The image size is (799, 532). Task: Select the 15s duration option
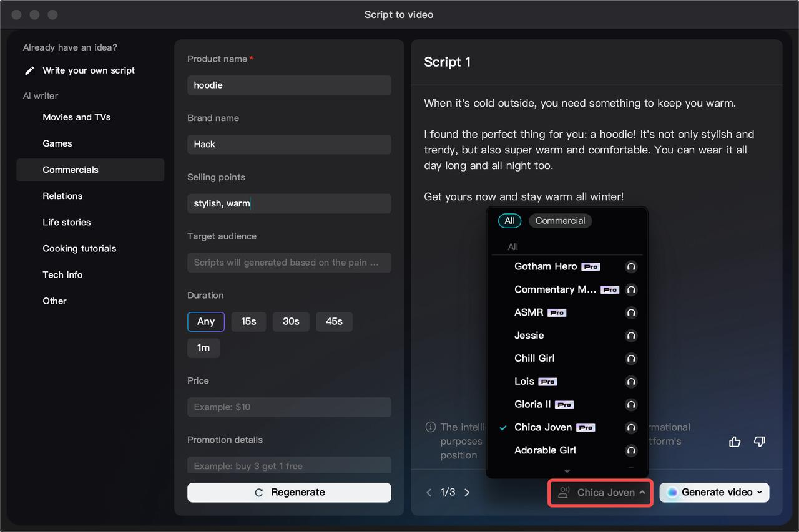pos(248,321)
